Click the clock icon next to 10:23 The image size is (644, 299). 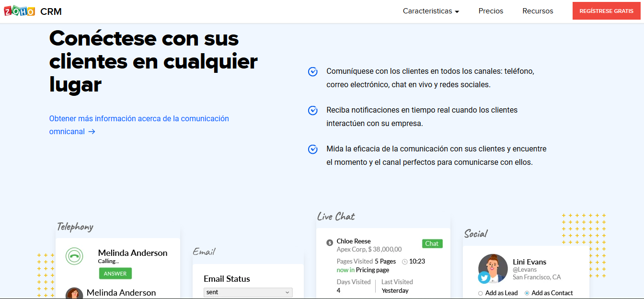405,262
